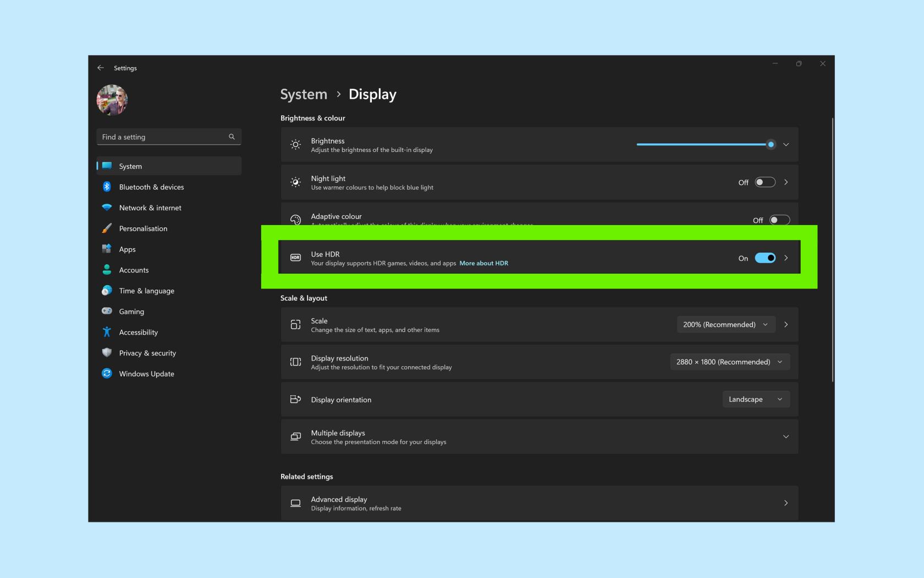This screenshot has width=924, height=578.
Task: Toggle Night light on
Action: 765,182
